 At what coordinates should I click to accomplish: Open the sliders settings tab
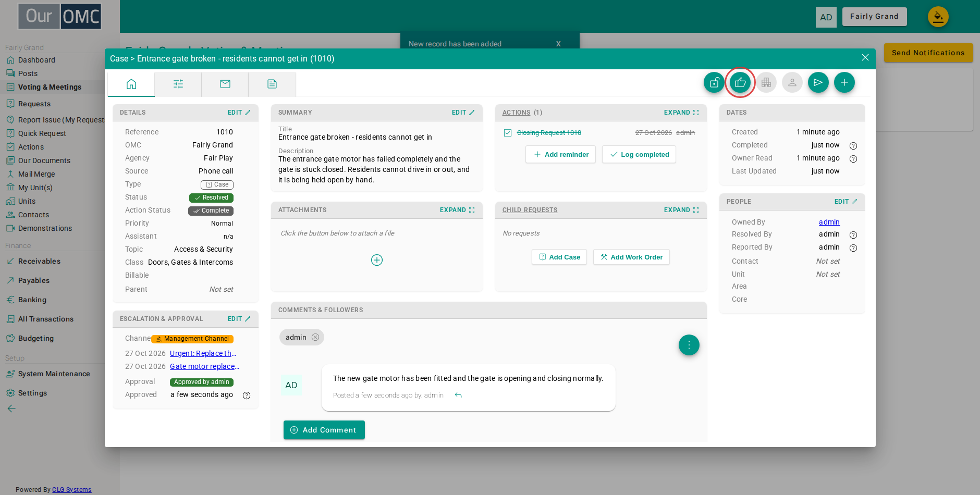178,84
